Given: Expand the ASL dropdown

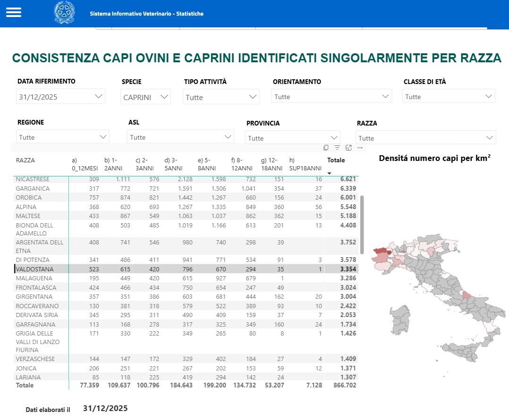Looking at the screenshot, I should click(180, 137).
